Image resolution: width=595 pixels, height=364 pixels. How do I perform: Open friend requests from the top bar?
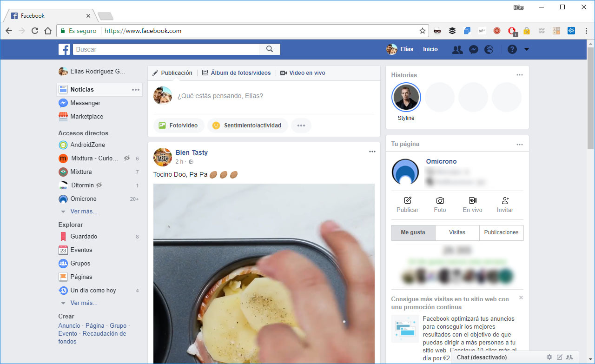click(x=457, y=49)
